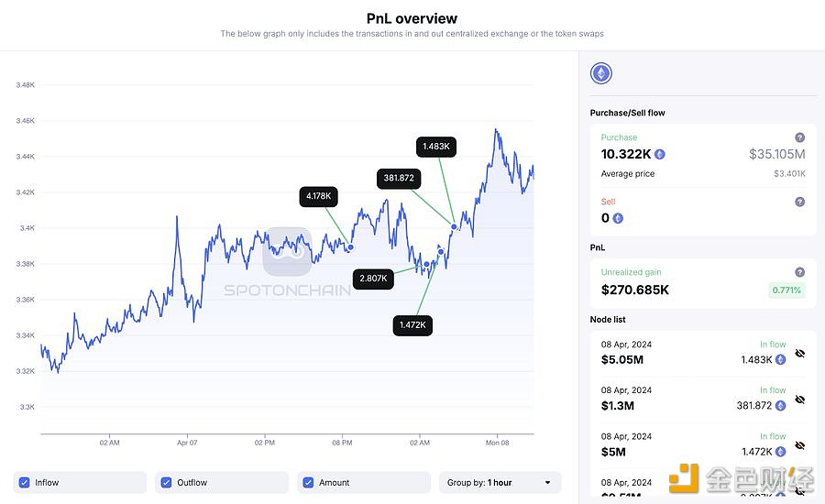Hide the $1.3M node using eye icon

(799, 400)
